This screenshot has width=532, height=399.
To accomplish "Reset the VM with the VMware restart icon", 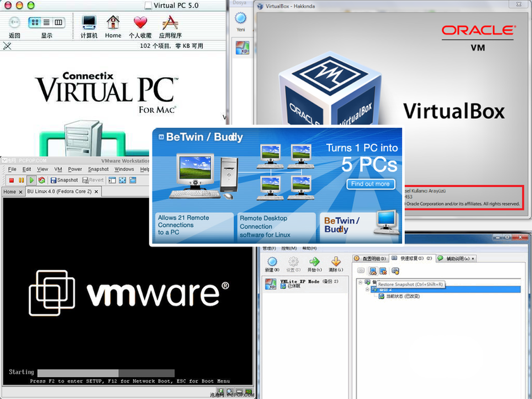I will point(41,180).
